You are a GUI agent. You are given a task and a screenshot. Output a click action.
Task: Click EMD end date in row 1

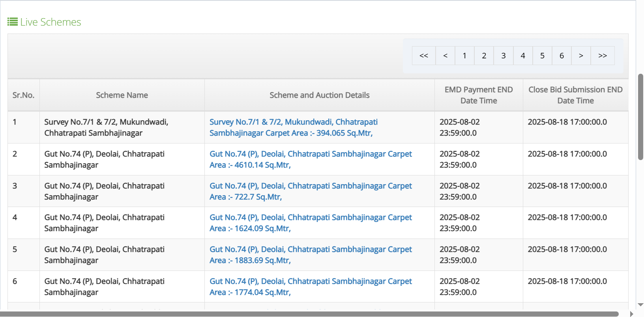(479, 127)
